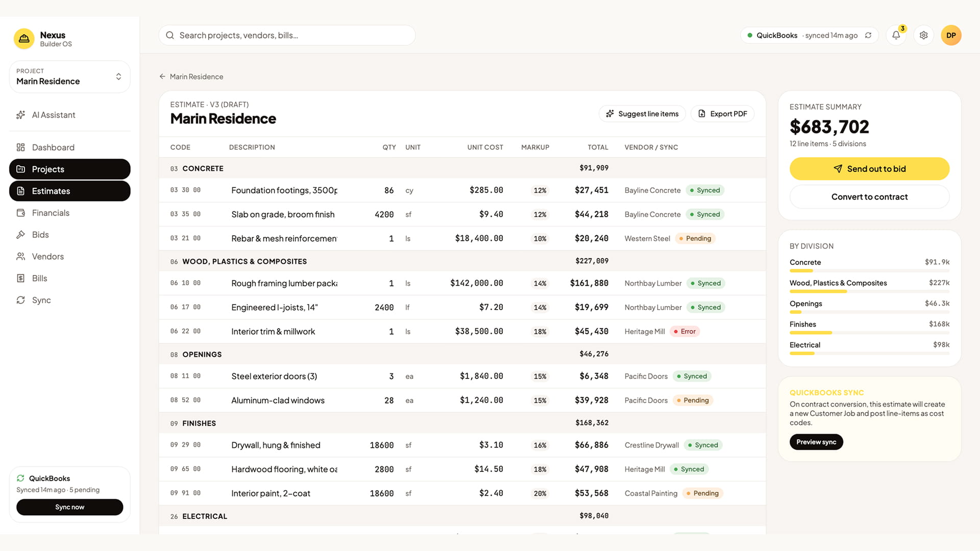The image size is (980, 551).
Task: Click the Dashboard grid icon
Action: click(x=21, y=147)
